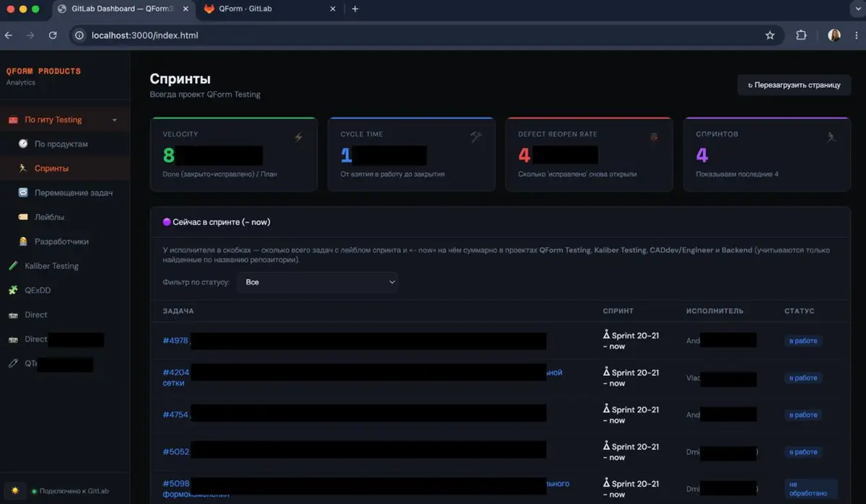Click the runner icon on Спринтов card
The height and width of the screenshot is (504, 866).
pos(831,137)
